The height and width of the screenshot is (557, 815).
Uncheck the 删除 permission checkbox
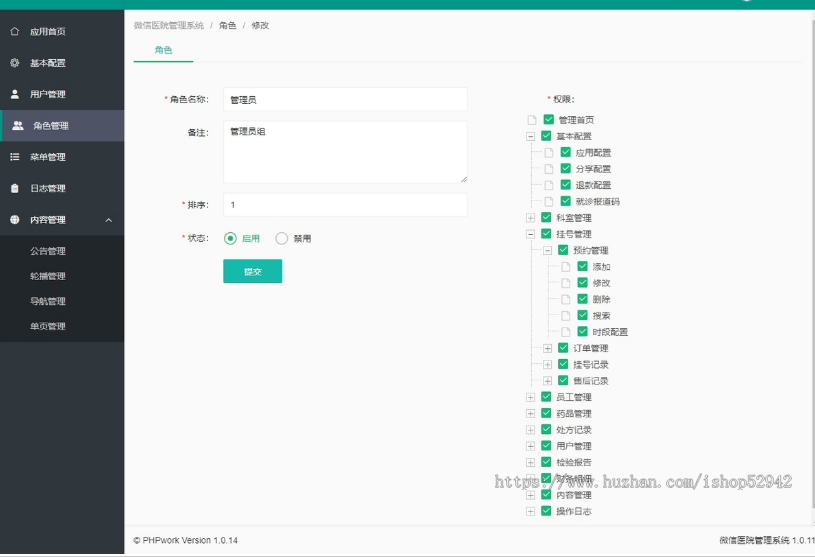(583, 299)
